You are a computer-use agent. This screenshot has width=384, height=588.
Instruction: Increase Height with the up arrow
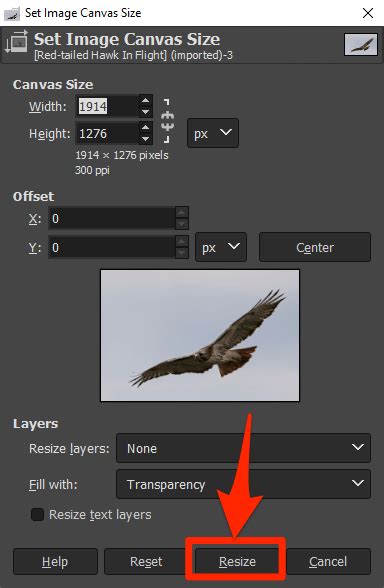pos(146,128)
